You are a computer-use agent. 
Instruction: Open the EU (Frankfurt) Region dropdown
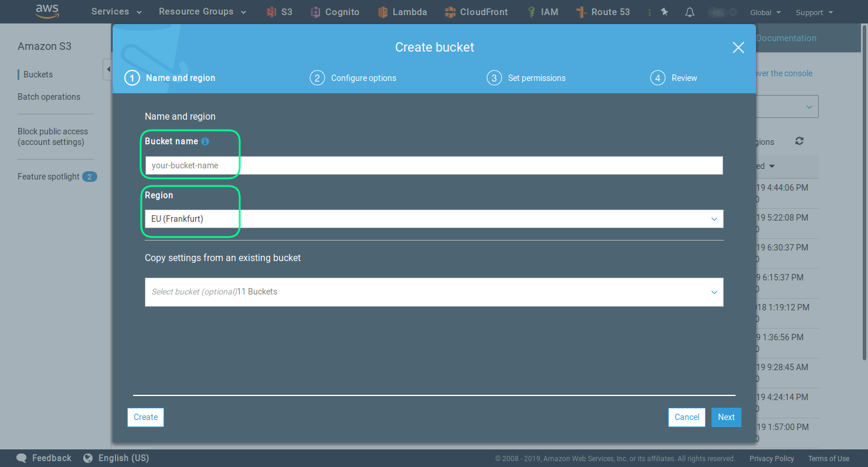[x=434, y=218]
